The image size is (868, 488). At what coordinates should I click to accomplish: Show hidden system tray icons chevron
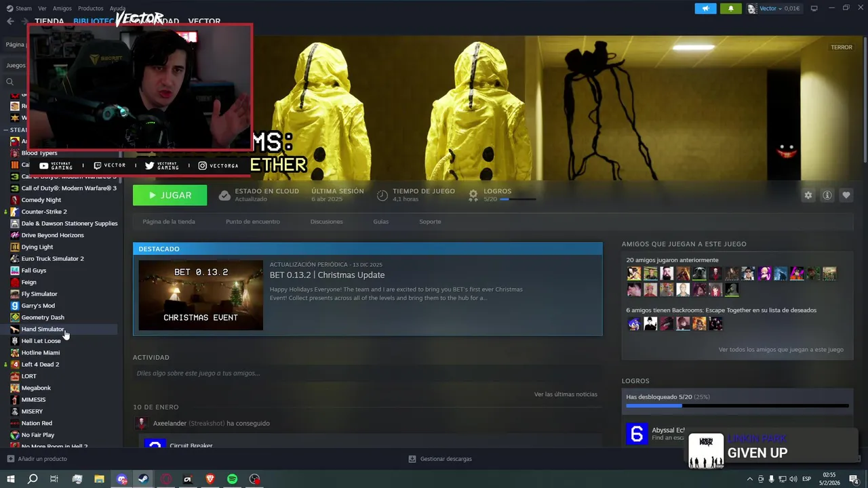749,479
